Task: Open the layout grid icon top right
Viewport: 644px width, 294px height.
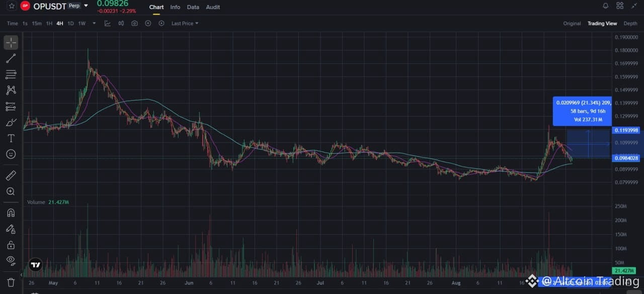Action: point(620,6)
